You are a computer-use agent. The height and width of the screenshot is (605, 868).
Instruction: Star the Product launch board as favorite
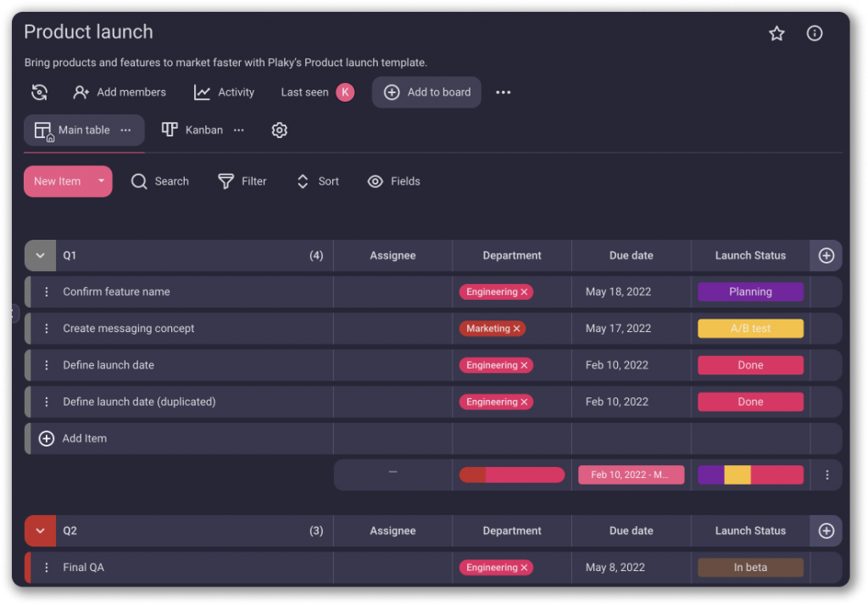coord(776,34)
